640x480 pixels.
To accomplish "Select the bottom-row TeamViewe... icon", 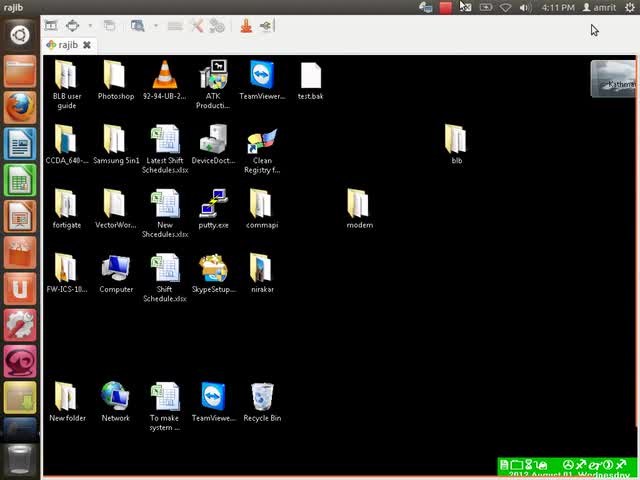I will (x=213, y=402).
